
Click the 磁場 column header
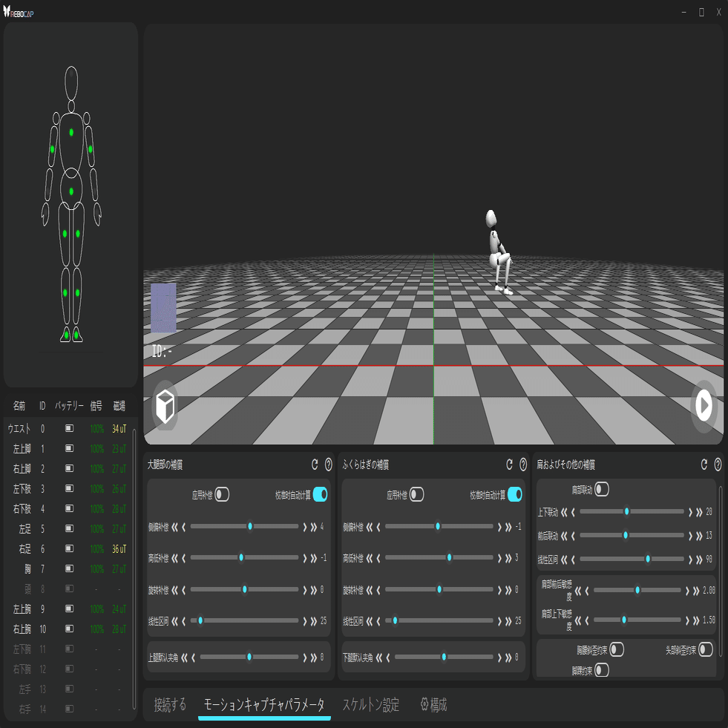119,406
